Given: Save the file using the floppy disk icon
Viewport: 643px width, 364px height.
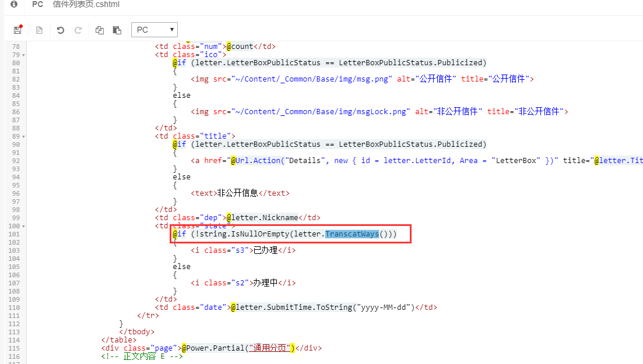Looking at the screenshot, I should point(17,30).
